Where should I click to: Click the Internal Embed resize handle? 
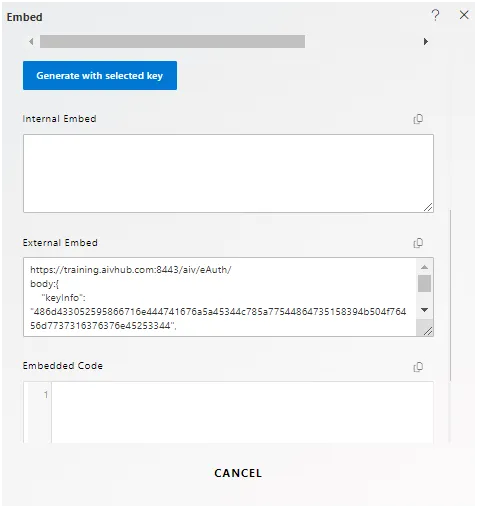pos(428,207)
